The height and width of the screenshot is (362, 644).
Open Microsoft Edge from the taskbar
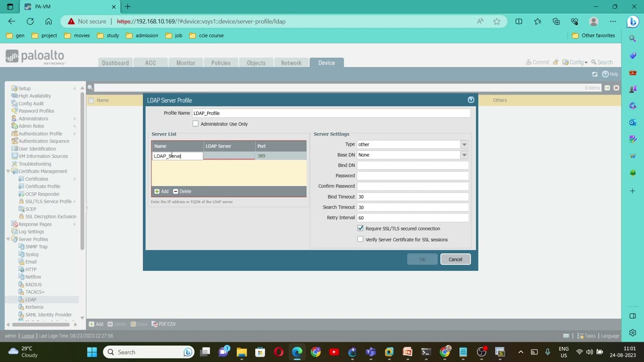(x=297, y=352)
